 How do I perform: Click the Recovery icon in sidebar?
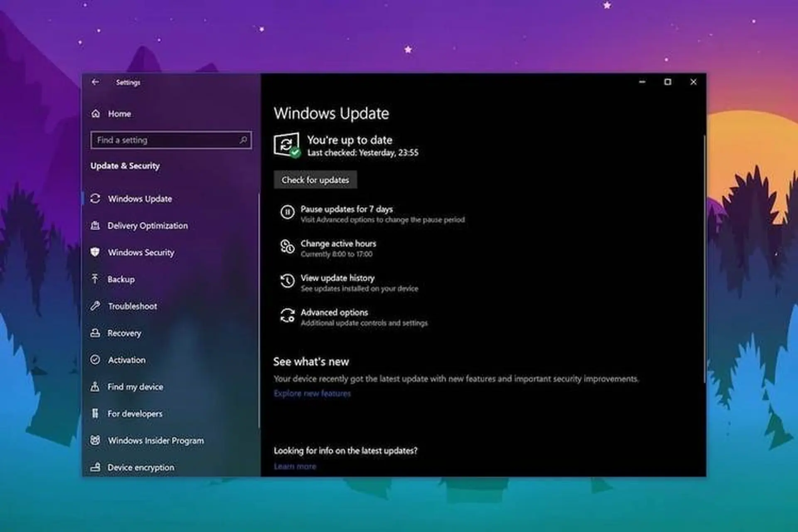pyautogui.click(x=95, y=333)
